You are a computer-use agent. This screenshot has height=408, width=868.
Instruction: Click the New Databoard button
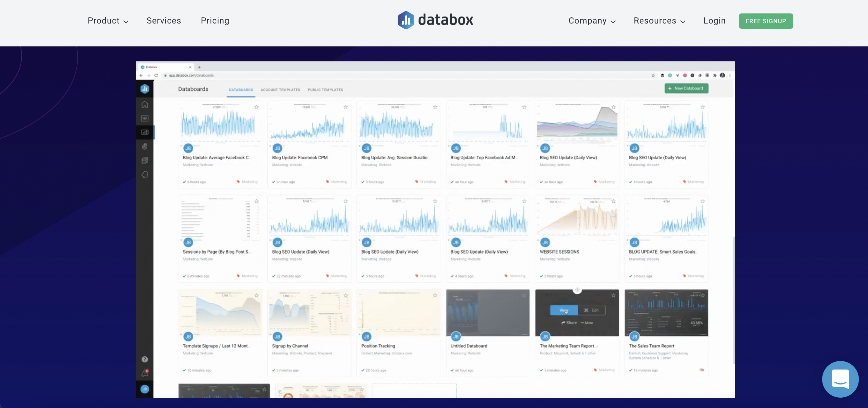pos(686,89)
